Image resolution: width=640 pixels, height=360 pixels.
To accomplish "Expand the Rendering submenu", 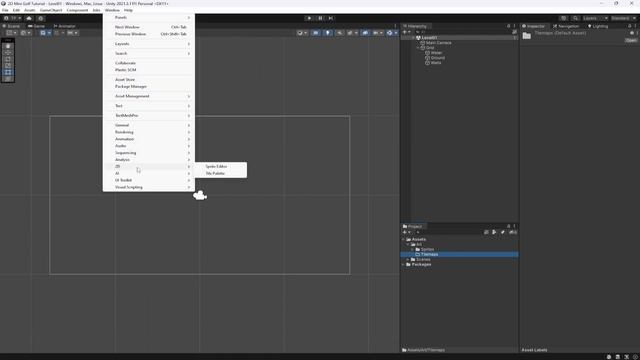I will (x=149, y=132).
